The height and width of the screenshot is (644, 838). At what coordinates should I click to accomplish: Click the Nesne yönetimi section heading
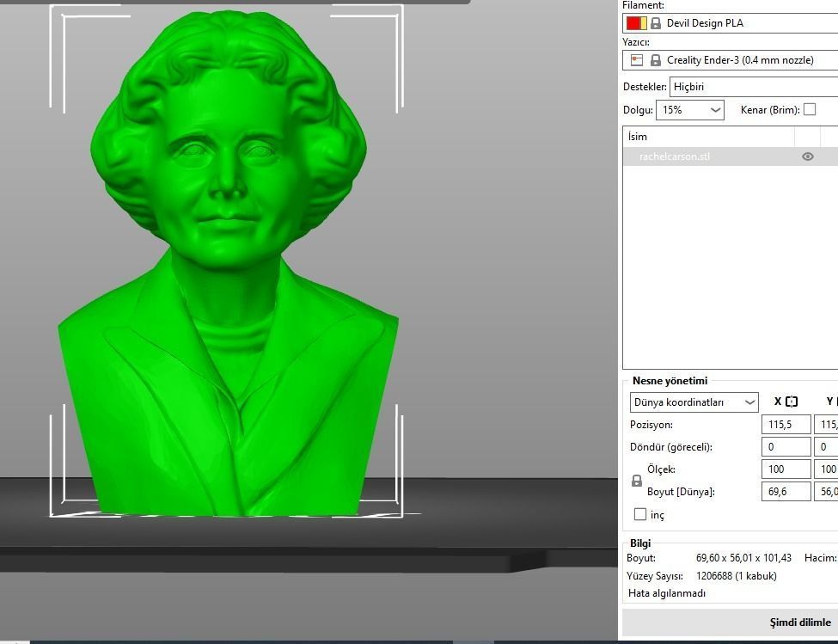(x=670, y=381)
